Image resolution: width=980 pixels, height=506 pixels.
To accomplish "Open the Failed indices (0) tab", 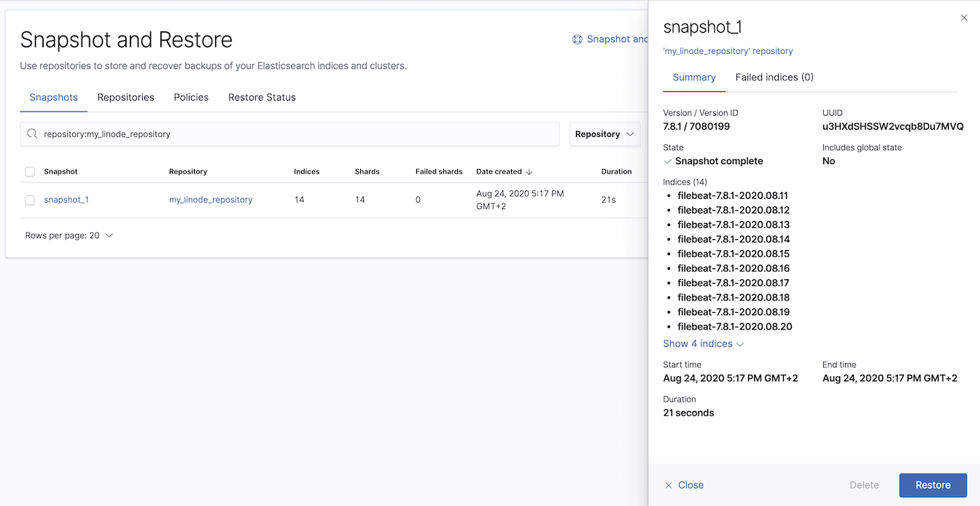I will click(x=774, y=77).
